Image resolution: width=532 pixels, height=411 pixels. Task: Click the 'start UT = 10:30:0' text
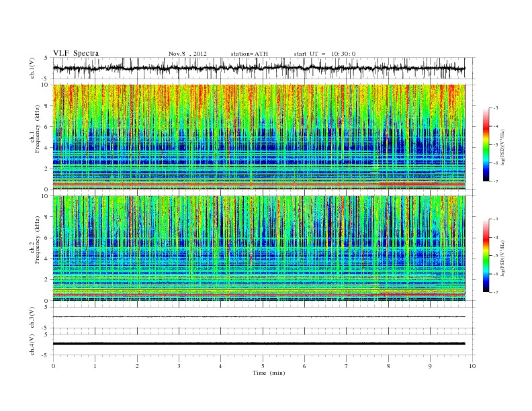[324, 54]
